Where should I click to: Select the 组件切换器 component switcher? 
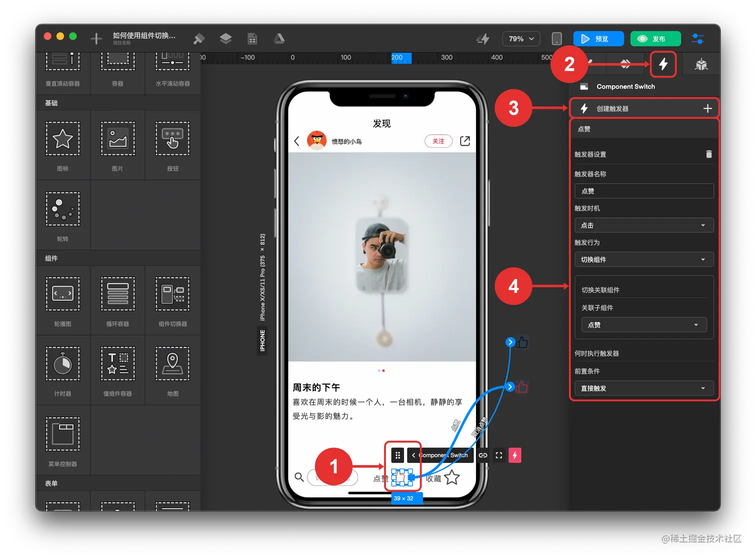pyautogui.click(x=172, y=300)
